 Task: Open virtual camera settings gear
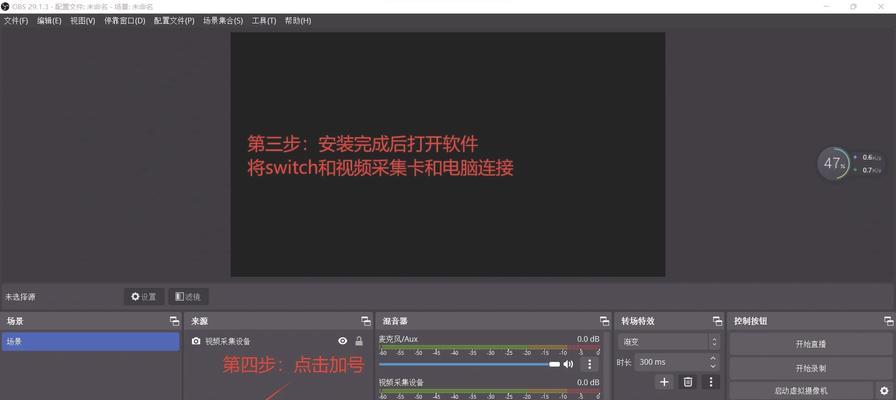pyautogui.click(x=883, y=391)
